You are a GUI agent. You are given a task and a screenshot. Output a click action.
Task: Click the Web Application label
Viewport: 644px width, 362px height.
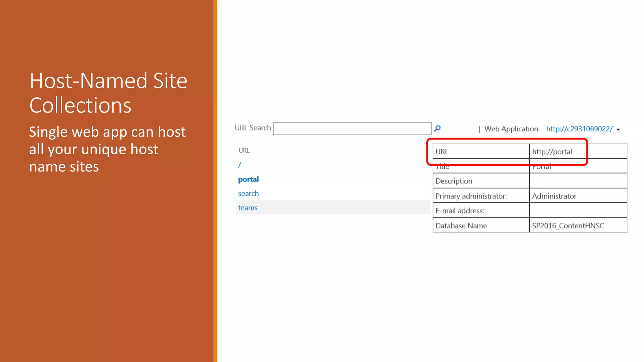(512, 129)
